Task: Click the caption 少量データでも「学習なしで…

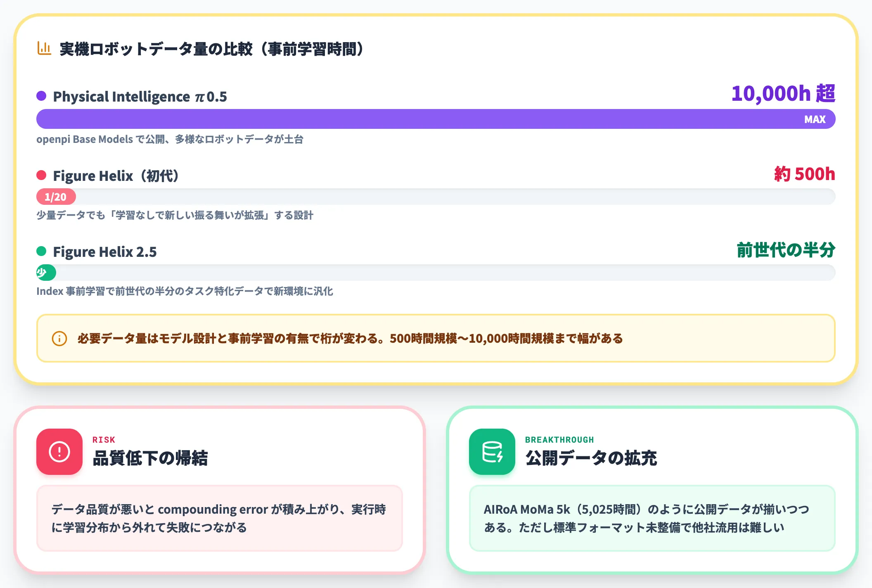Action: pyautogui.click(x=175, y=215)
